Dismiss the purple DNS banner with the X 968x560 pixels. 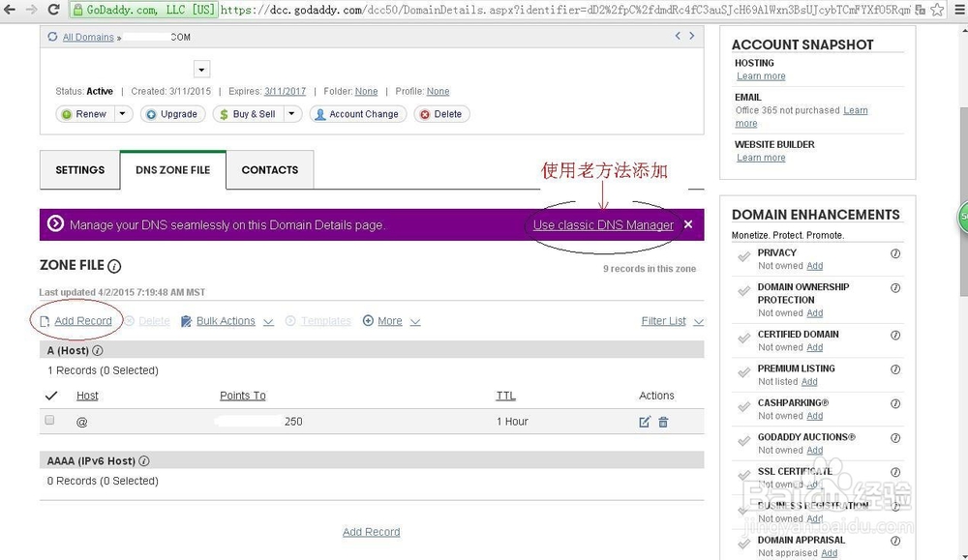(x=687, y=223)
